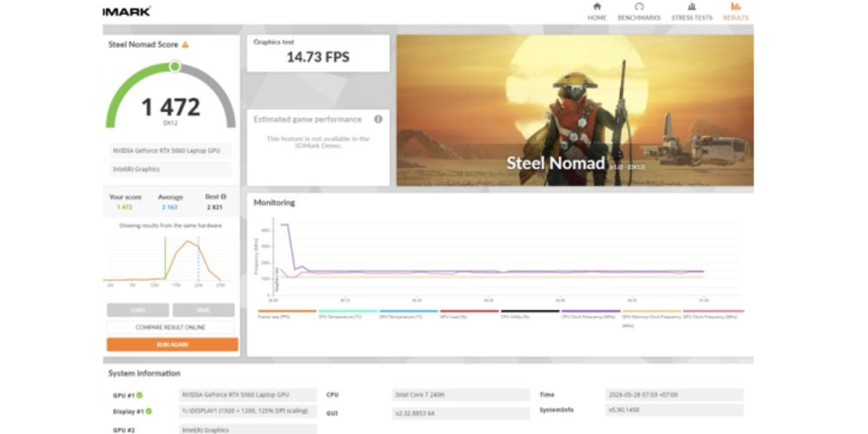
Task: Click the Steel Nomad banner image
Action: 575,110
